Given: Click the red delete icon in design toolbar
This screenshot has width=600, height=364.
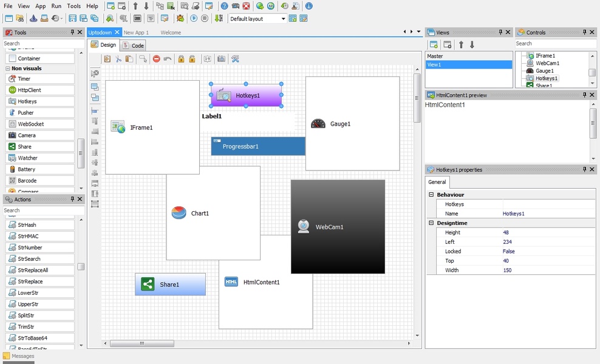Looking at the screenshot, I should [x=156, y=59].
